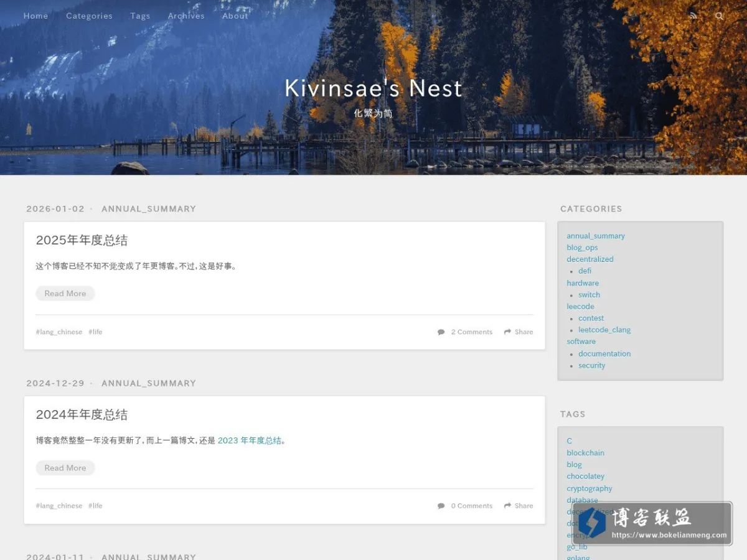Open About in navigation bar

(235, 16)
